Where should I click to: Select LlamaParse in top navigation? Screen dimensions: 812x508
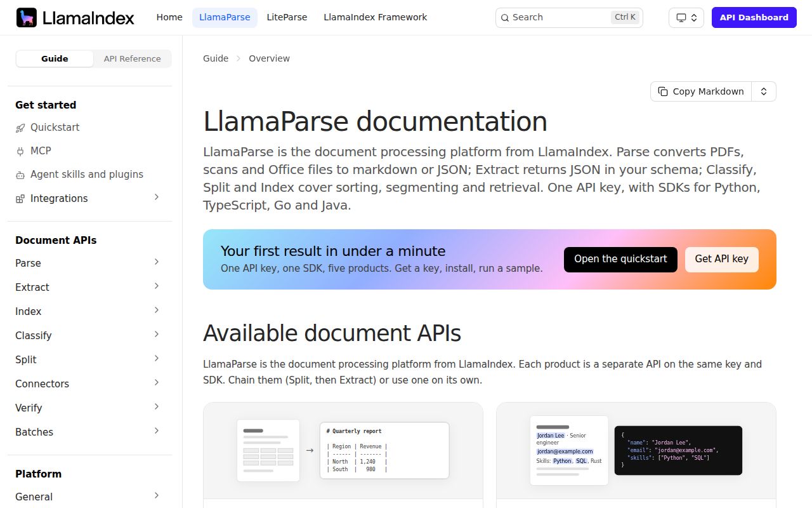tap(225, 18)
